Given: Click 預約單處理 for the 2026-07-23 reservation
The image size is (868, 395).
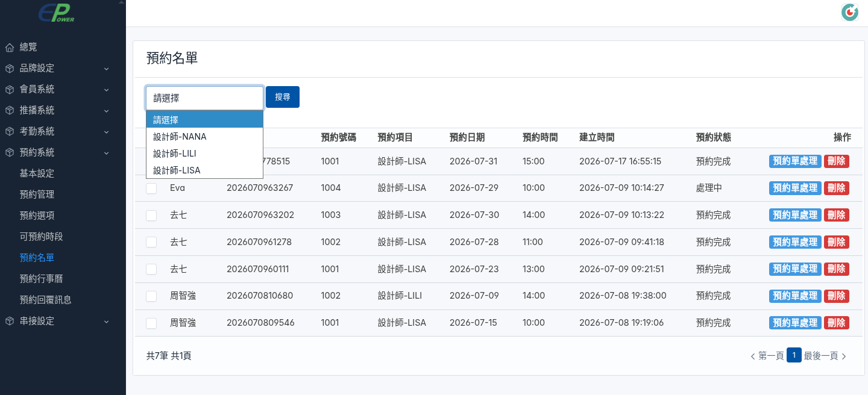Looking at the screenshot, I should (x=795, y=269).
